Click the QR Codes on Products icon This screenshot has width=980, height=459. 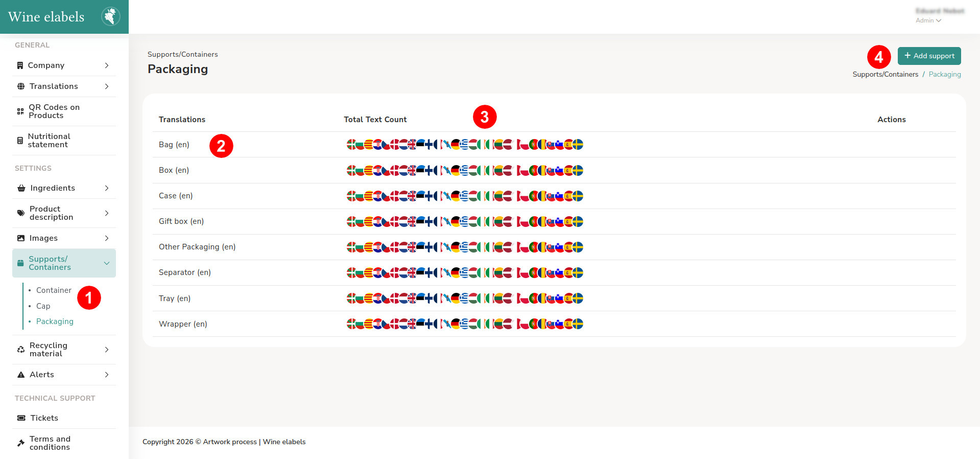[x=20, y=111]
